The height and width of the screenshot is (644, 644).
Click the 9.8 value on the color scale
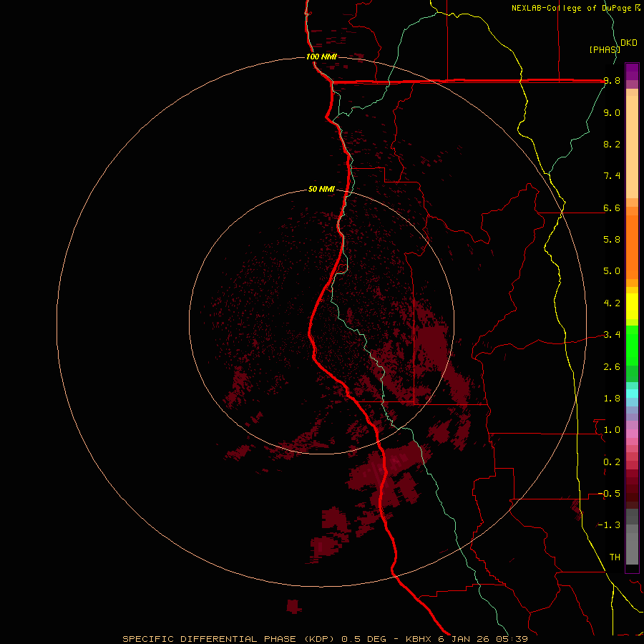pyautogui.click(x=612, y=81)
